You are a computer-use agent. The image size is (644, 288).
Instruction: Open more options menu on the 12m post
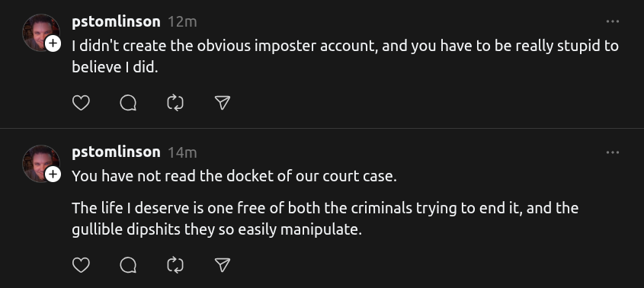[613, 21]
